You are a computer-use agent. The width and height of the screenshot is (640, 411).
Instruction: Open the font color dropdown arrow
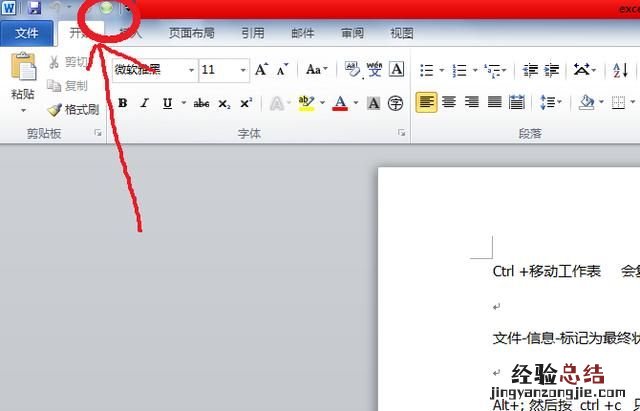(x=356, y=103)
